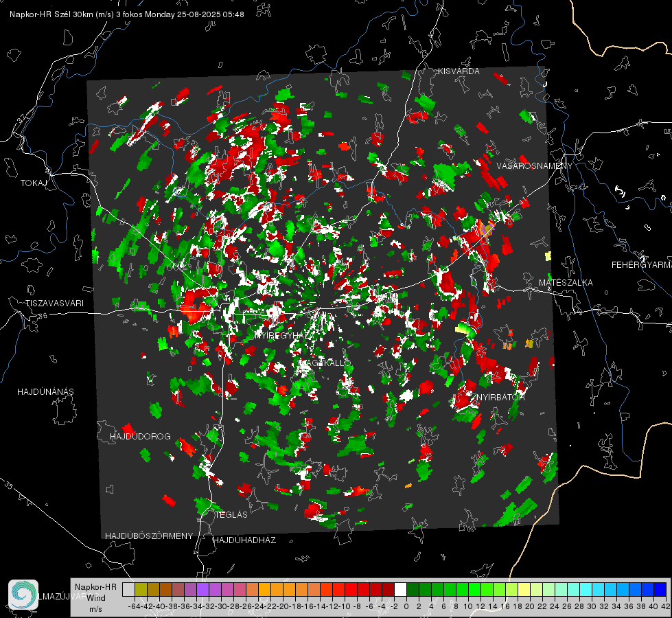Viewport: 672px width, 618px height.
Task: Click the violet swatch between -34 and -32
Action: tap(202, 589)
